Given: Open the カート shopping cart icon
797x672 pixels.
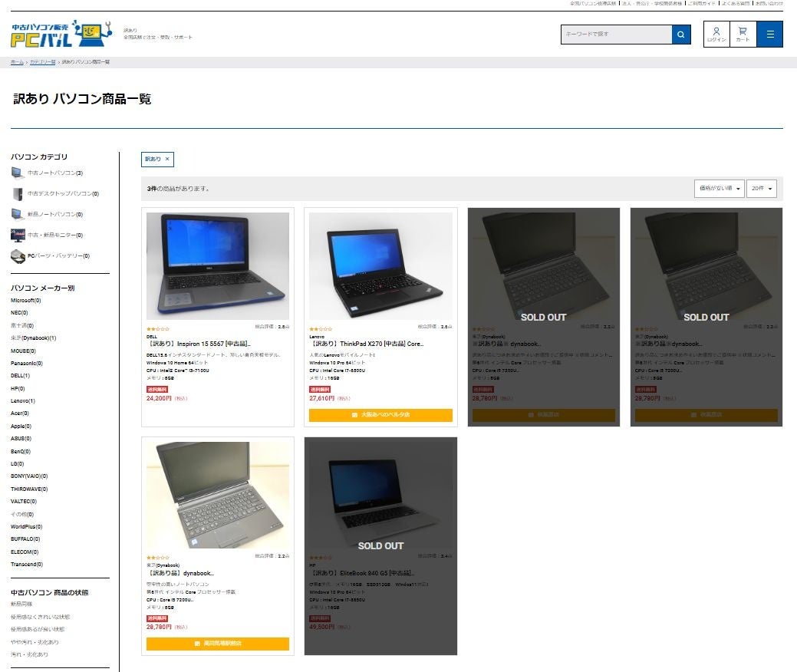Looking at the screenshot, I should tap(743, 35).
